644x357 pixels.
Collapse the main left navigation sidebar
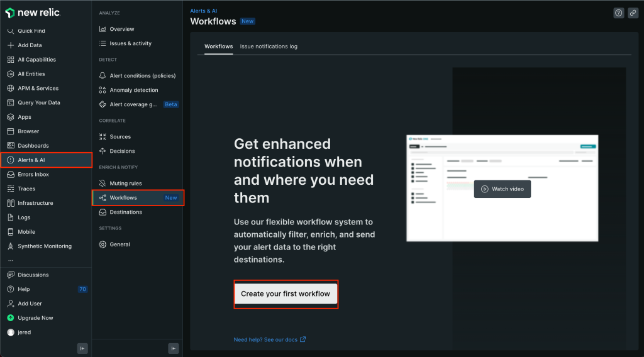82,348
